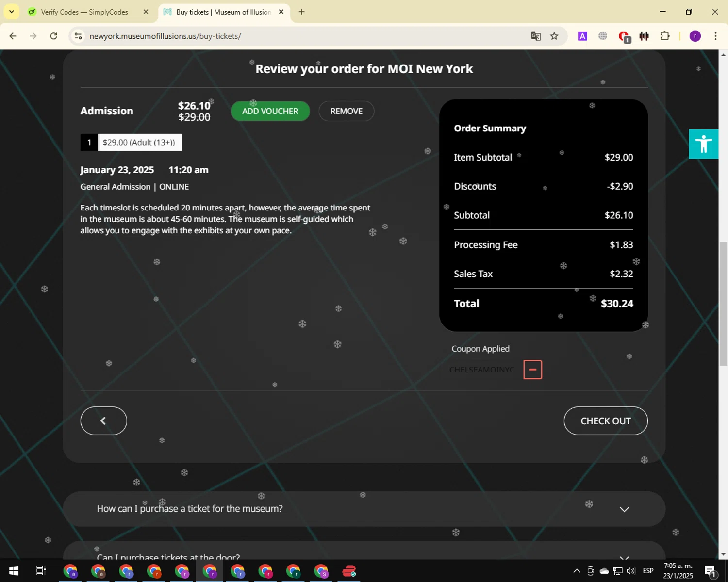Image resolution: width=728 pixels, height=582 pixels.
Task: Click the translate page icon
Action: click(x=536, y=36)
